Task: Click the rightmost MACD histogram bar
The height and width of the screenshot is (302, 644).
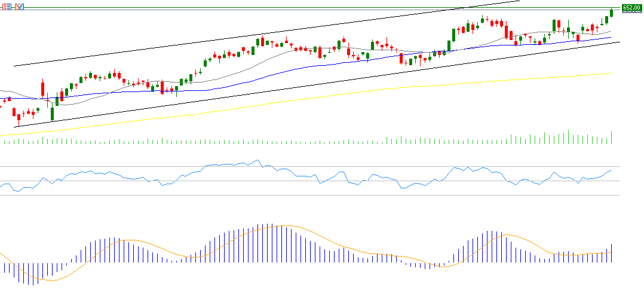Action: point(612,253)
